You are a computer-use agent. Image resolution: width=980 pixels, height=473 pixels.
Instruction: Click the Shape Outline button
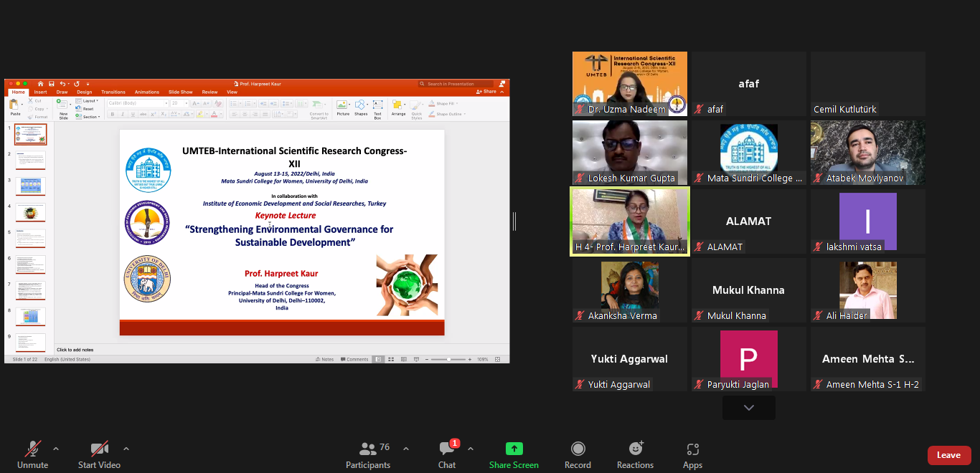[x=447, y=114]
